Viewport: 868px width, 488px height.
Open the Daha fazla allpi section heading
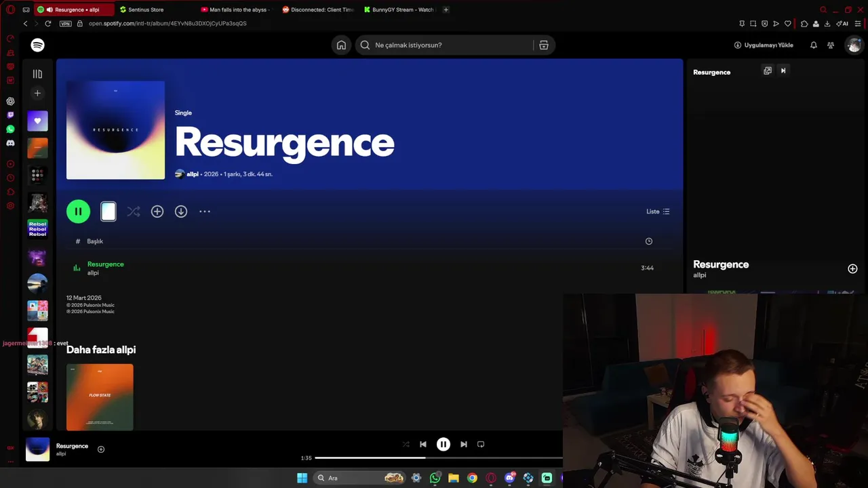pyautogui.click(x=101, y=350)
